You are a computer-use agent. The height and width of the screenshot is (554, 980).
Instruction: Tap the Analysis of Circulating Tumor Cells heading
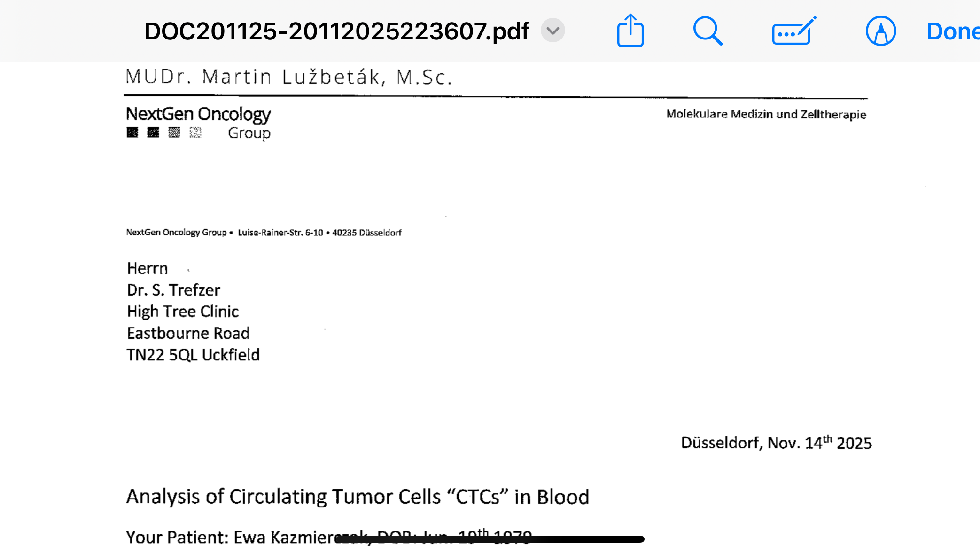point(357,497)
